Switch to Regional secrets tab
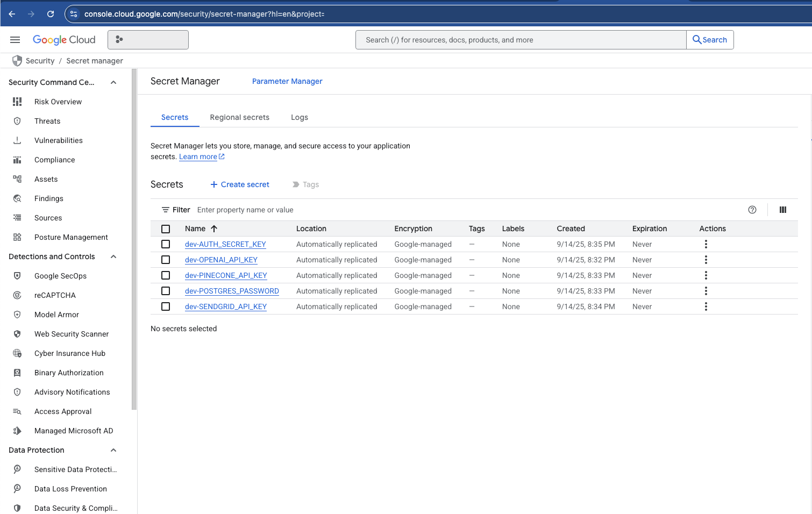Viewport: 812px width, 514px height. coord(240,117)
